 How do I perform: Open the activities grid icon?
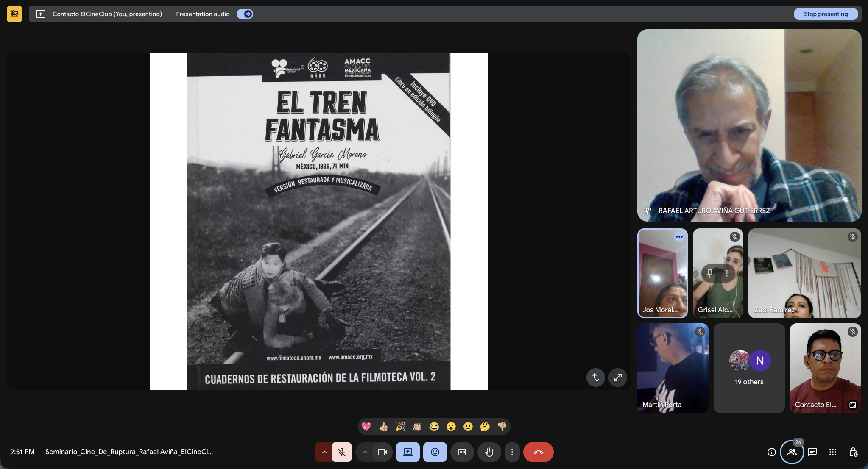point(833,452)
